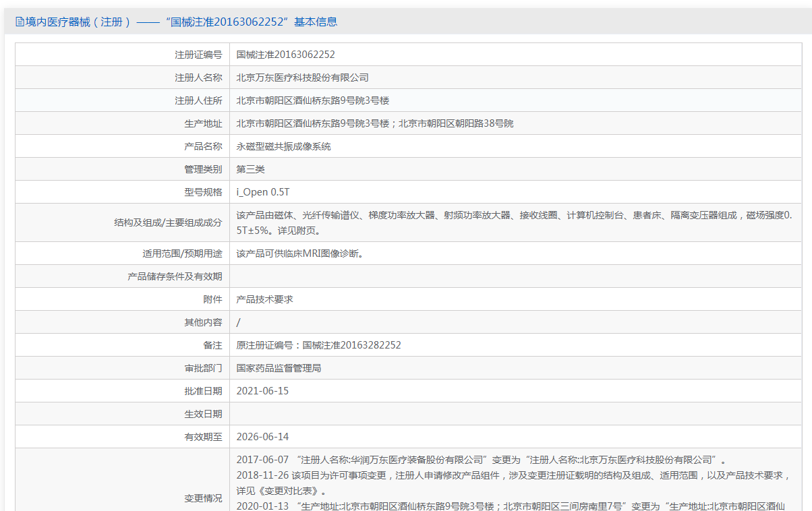
Task: Click the registrant address value in 注册人住所 row
Action: click(312, 100)
